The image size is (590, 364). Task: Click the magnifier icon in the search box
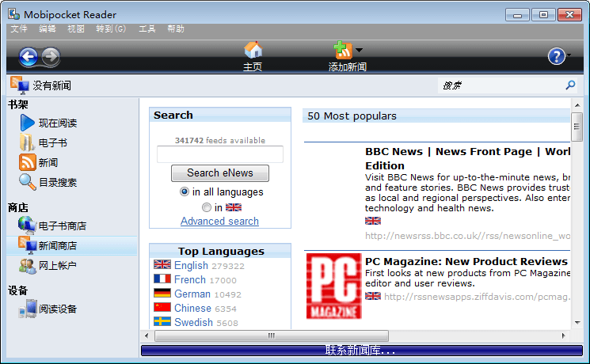pos(570,85)
